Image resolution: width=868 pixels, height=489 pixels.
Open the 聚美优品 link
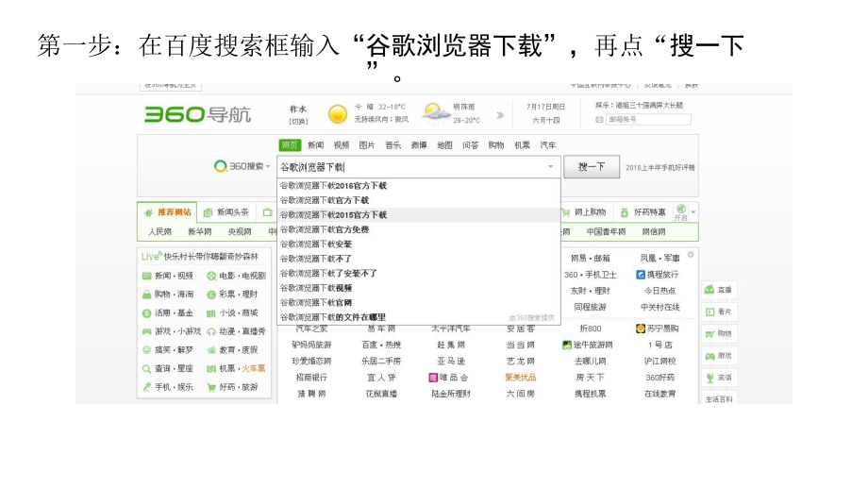[x=520, y=378]
